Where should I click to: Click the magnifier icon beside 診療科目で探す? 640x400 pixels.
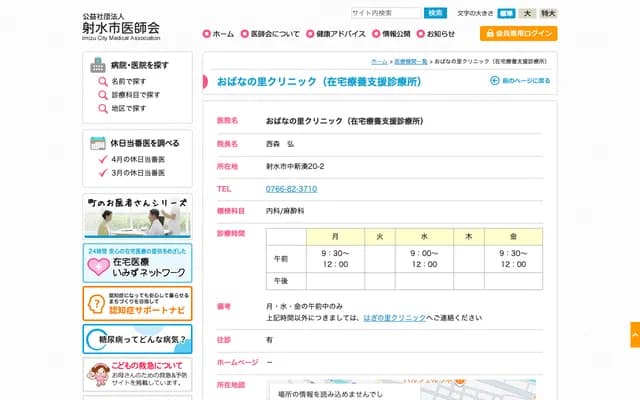coord(103,94)
